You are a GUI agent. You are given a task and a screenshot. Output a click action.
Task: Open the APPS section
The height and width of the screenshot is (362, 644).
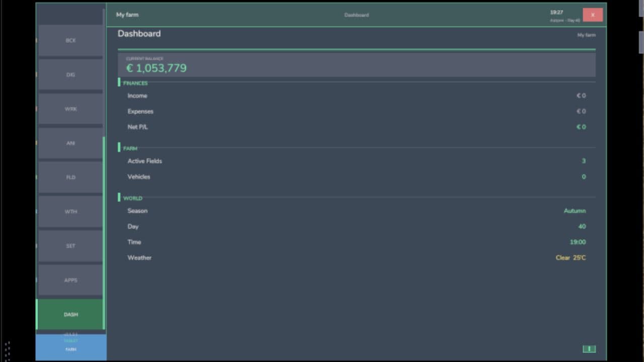click(70, 280)
